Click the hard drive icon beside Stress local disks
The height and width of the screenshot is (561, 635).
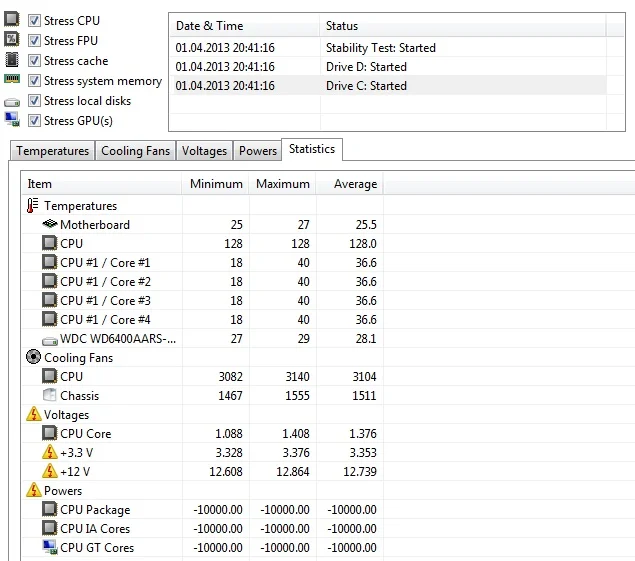point(12,102)
